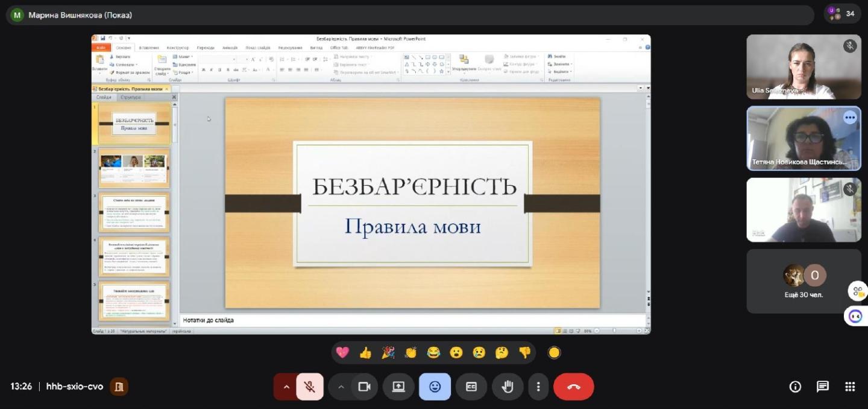Open the Показ слайдів ribbon tab
868x409 pixels.
257,48
